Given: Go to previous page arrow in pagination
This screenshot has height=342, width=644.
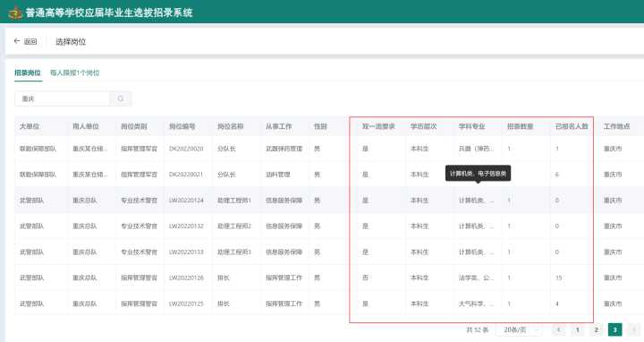Looking at the screenshot, I should pyautogui.click(x=558, y=329).
